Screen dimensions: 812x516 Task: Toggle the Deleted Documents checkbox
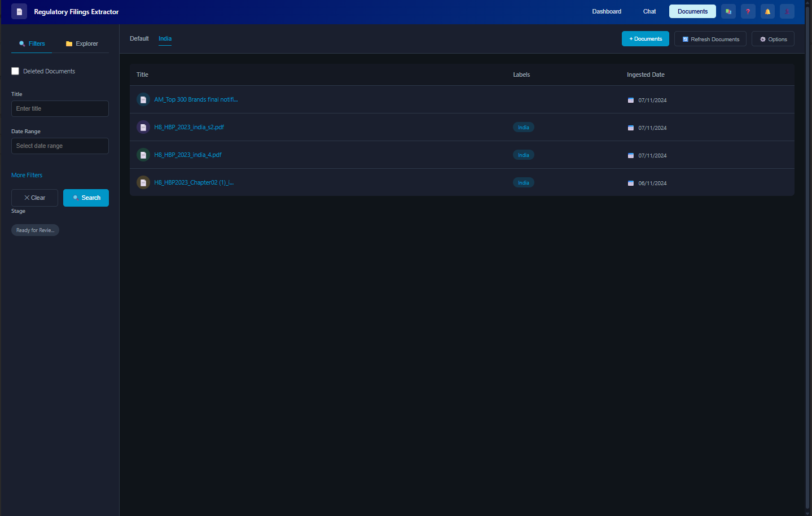point(15,71)
